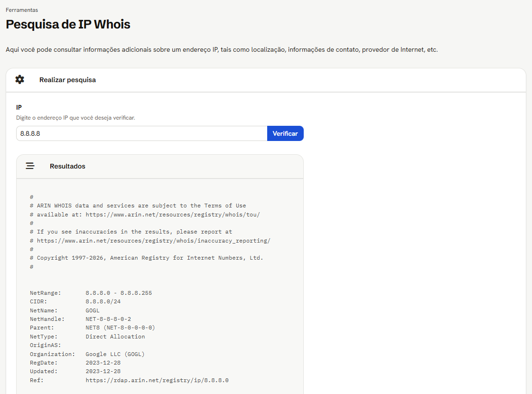Viewport: 532px width, 394px height.
Task: Click the page description starting 'Aqui você pode consultar'
Action: pos(222,49)
